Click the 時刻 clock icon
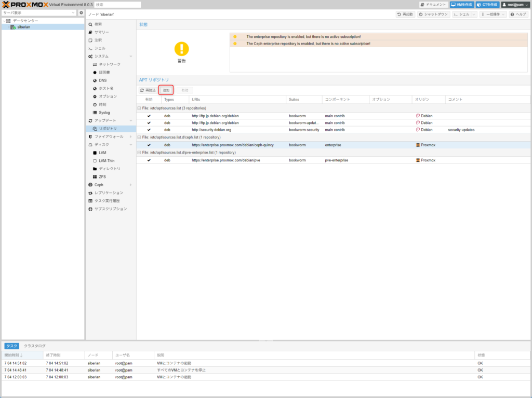This screenshot has height=398, width=532. tap(95, 105)
